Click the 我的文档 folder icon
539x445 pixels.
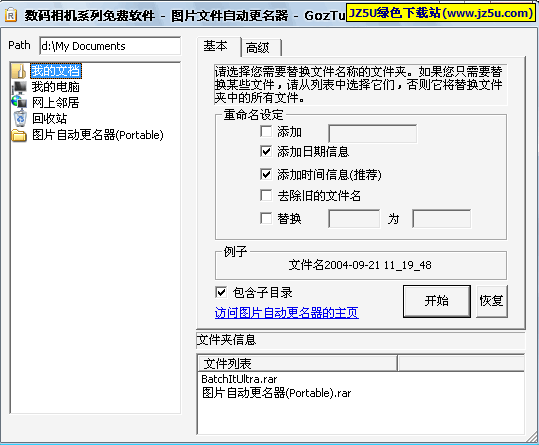click(x=19, y=71)
